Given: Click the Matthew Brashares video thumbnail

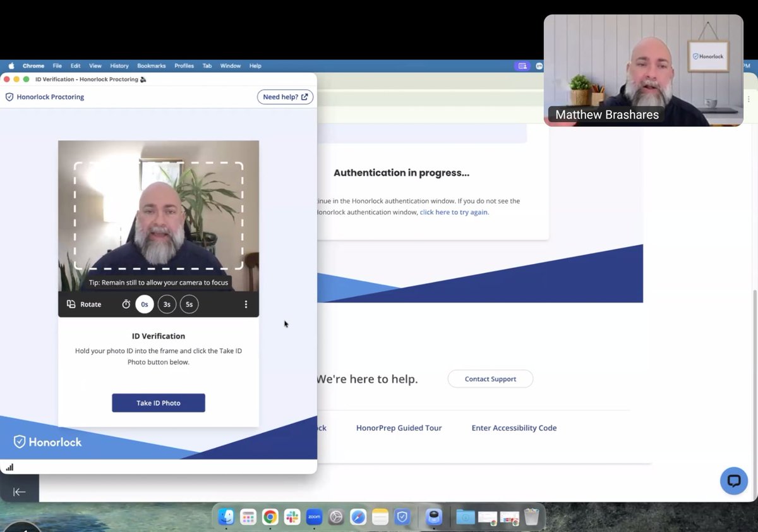Looking at the screenshot, I should click(643, 70).
